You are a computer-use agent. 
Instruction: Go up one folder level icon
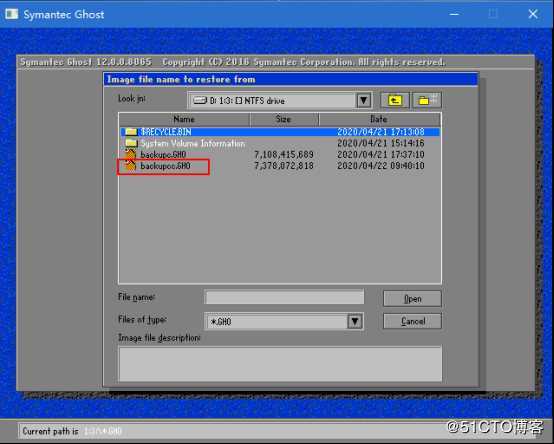pos(395,100)
